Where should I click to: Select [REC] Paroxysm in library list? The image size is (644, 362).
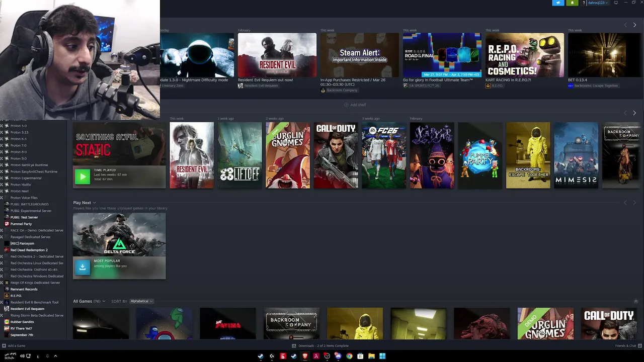(22, 243)
